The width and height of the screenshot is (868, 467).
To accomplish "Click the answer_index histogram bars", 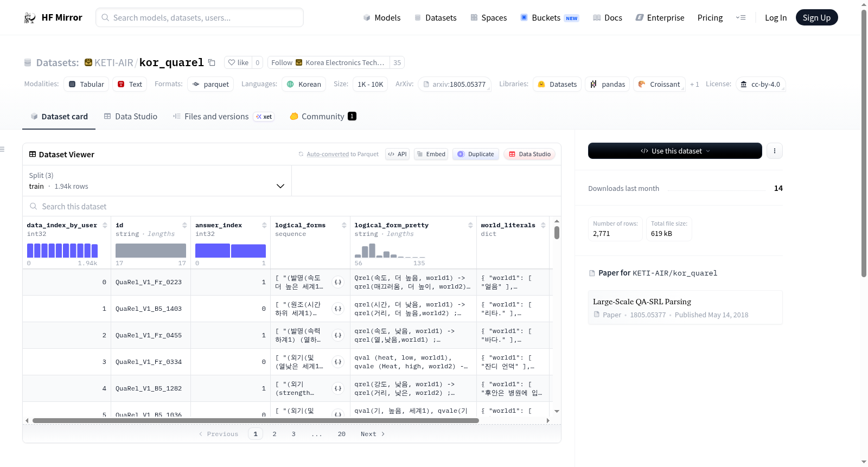I will coord(231,251).
